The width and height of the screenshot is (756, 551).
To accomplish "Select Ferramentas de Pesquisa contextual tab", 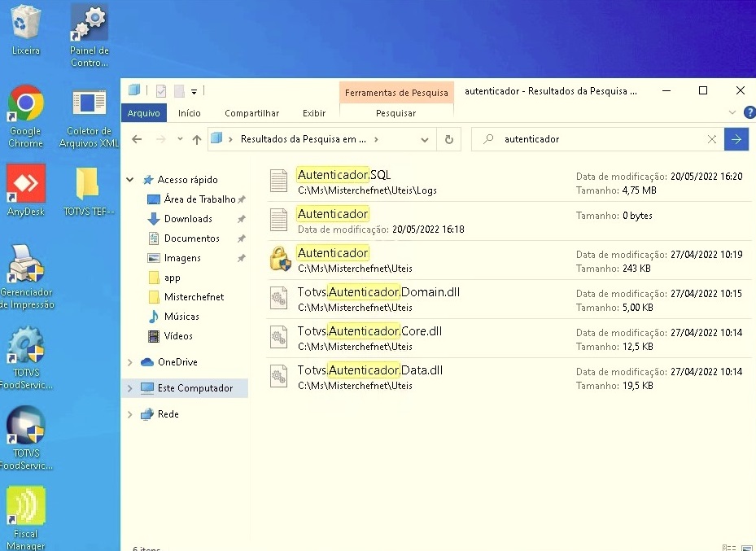I will tap(396, 93).
